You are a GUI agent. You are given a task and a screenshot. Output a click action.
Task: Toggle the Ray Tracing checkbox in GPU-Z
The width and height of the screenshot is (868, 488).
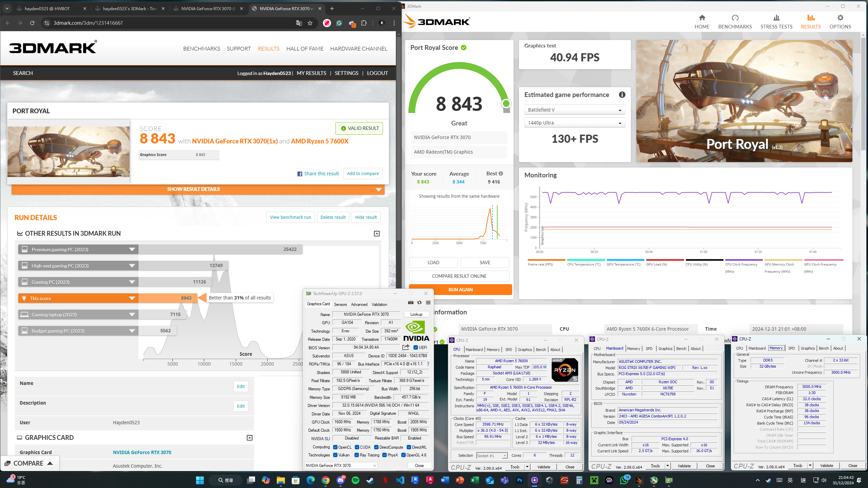pyautogui.click(x=356, y=455)
